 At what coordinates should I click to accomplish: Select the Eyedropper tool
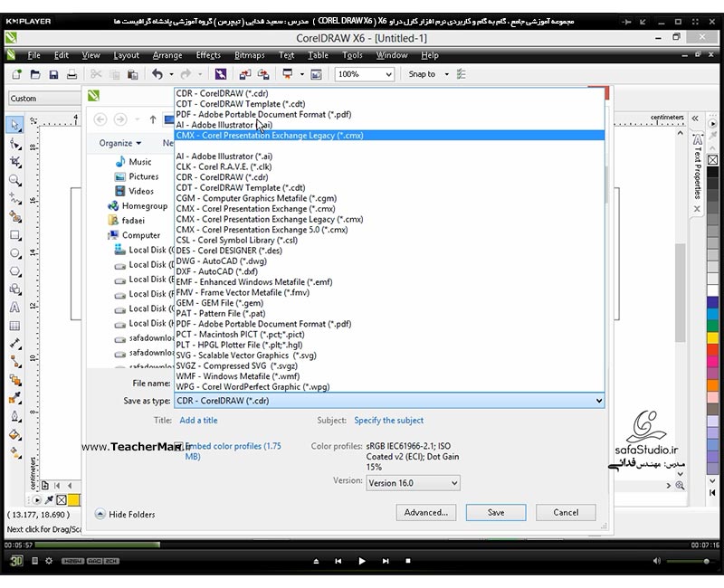pos(14,398)
